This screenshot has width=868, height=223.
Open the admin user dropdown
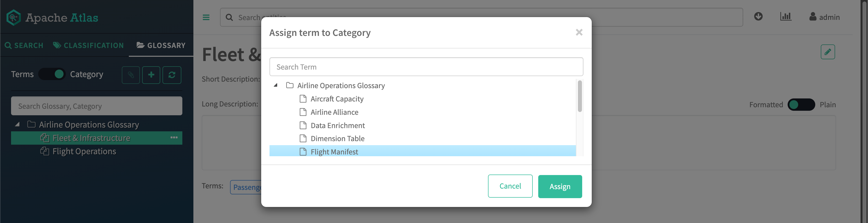click(x=824, y=17)
